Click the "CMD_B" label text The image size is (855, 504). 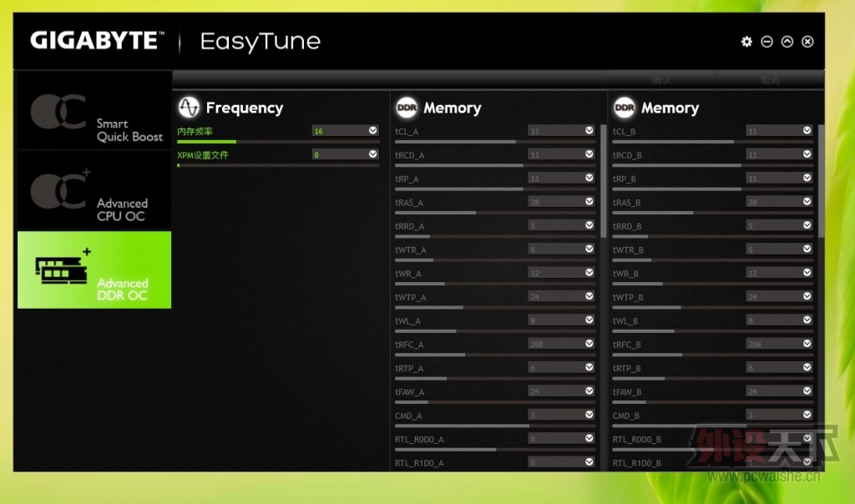click(626, 416)
